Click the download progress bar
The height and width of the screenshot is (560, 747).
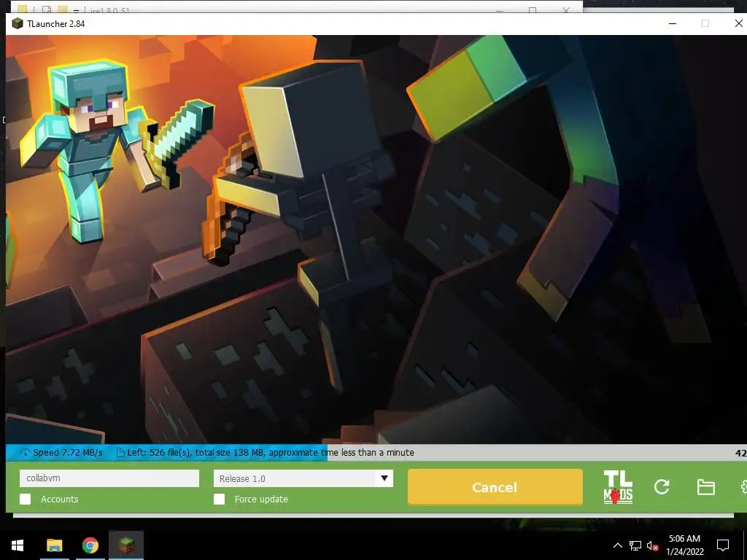click(376, 453)
